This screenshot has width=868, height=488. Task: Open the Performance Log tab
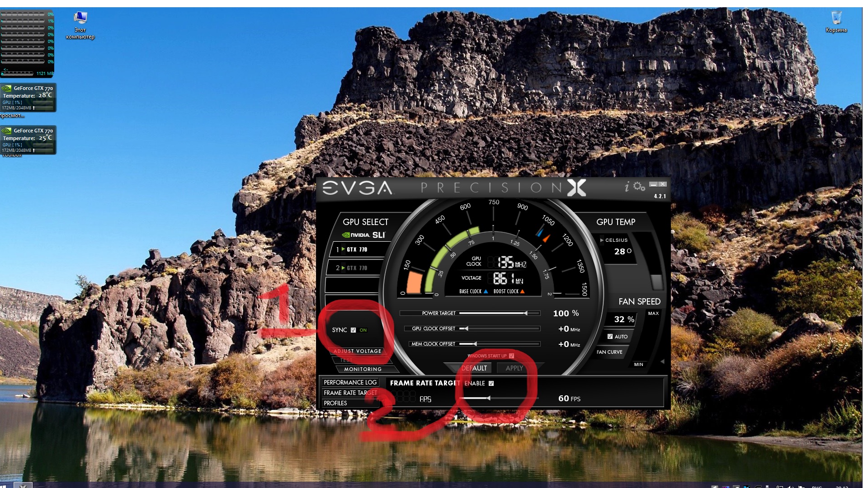(x=350, y=383)
